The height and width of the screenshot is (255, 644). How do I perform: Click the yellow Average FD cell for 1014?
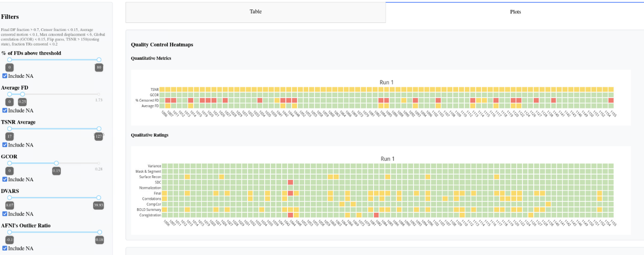click(191, 105)
